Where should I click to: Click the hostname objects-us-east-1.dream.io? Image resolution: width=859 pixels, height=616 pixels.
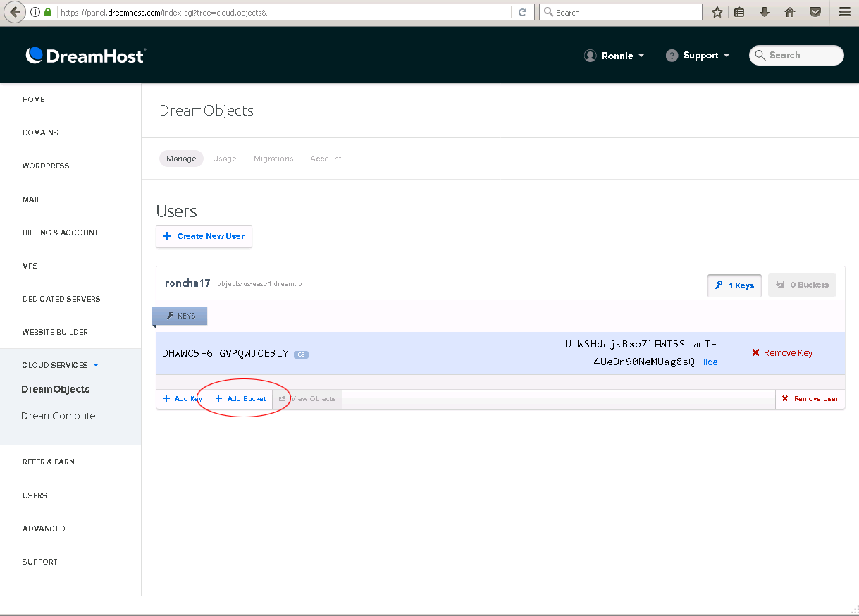click(260, 284)
